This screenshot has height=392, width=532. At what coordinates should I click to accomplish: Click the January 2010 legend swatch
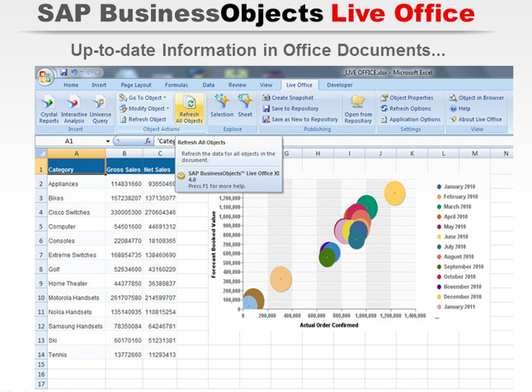439,187
